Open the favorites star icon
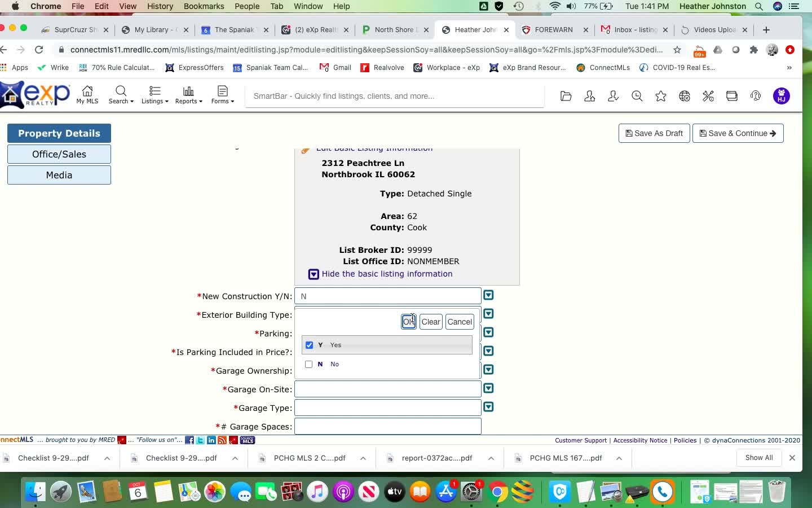Image resolution: width=812 pixels, height=508 pixels. click(661, 96)
